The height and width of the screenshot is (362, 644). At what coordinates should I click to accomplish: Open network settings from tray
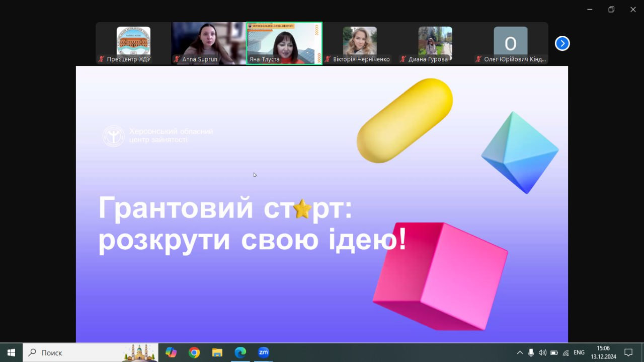(x=566, y=352)
